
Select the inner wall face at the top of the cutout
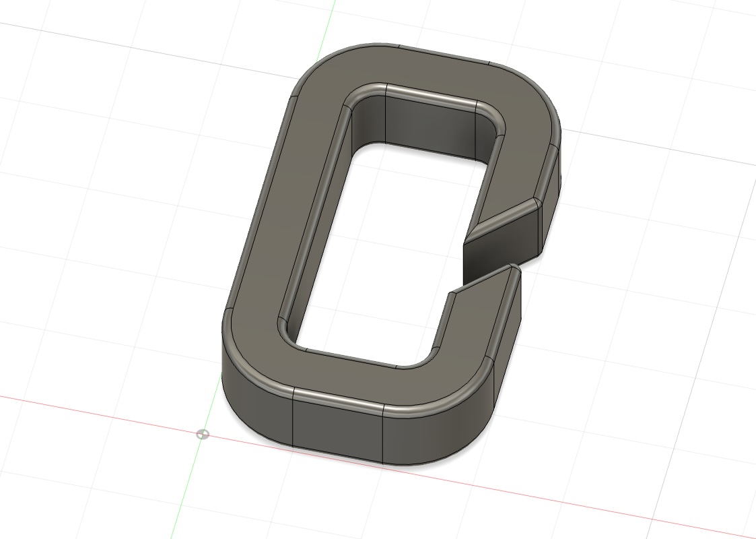click(x=431, y=127)
